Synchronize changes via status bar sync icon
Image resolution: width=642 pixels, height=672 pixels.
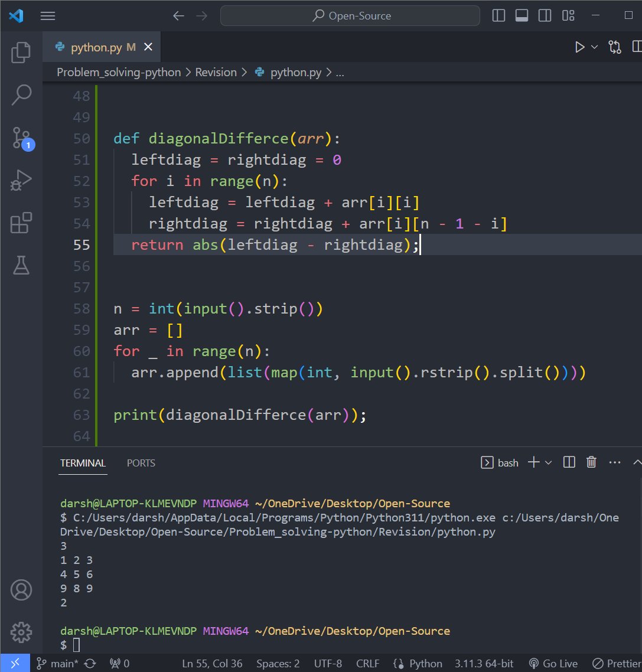pyautogui.click(x=90, y=663)
